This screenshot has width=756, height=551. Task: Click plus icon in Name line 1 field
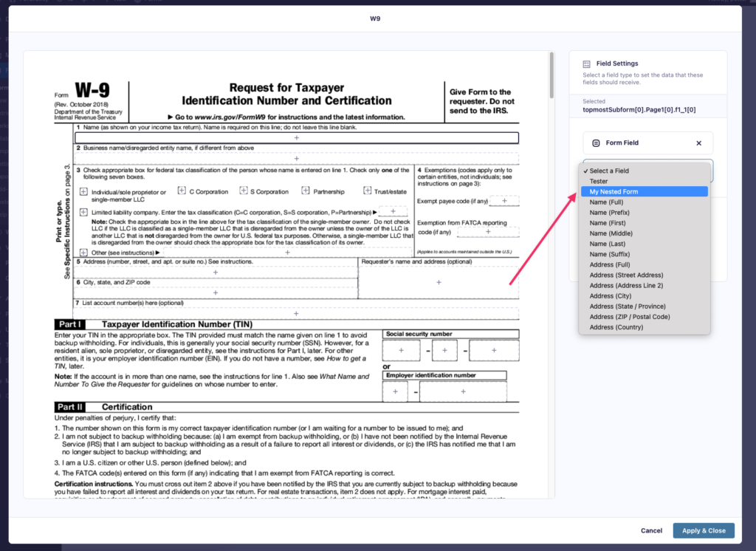click(297, 138)
